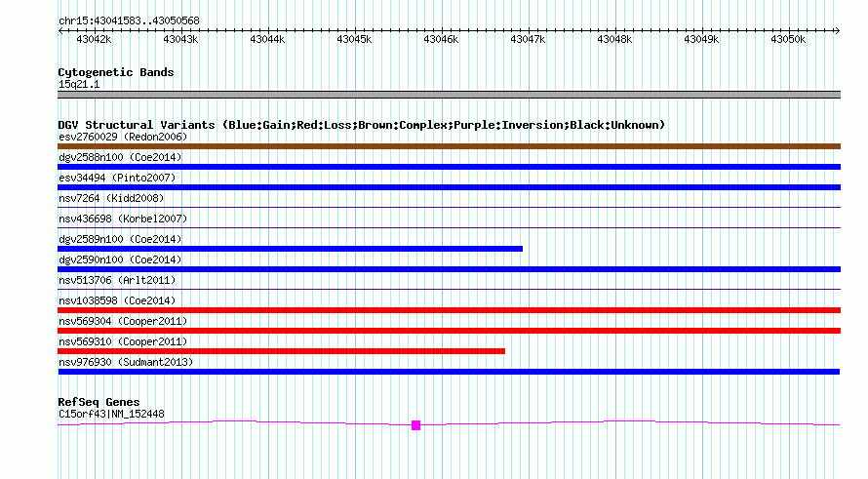Click the C15orf43|NM_152448 gene label
Image resolution: width=868 pixels, height=479 pixels.
click(x=111, y=415)
